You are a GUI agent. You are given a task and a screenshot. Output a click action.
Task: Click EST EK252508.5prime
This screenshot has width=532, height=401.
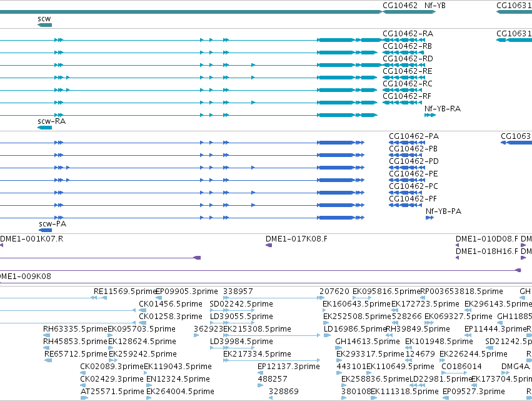coord(357,317)
